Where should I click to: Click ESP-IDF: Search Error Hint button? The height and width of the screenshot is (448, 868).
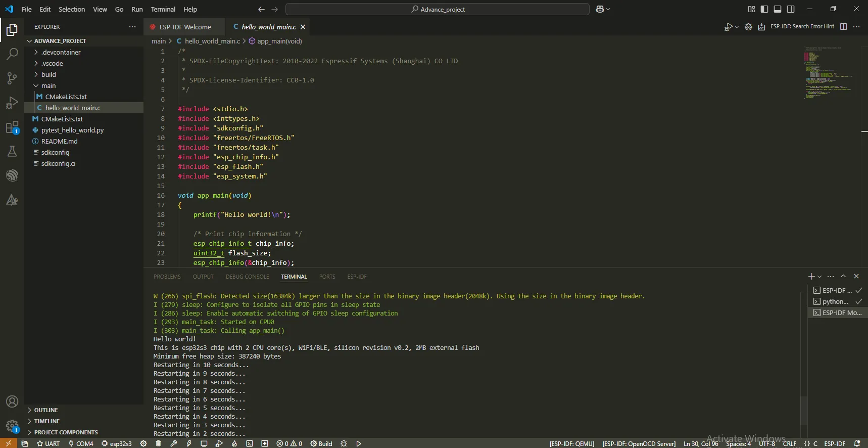click(802, 26)
